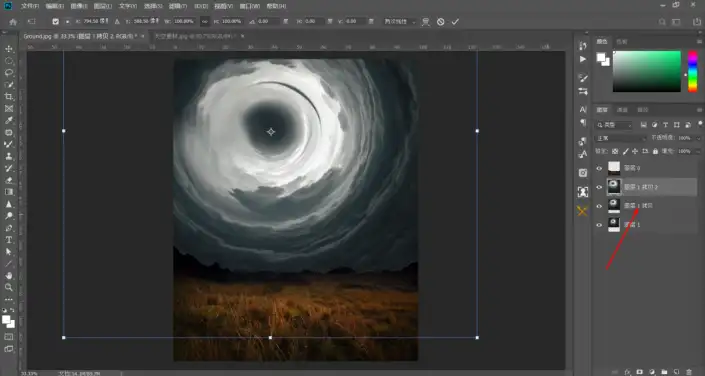Open the 图像 (Image) menu

click(x=79, y=6)
